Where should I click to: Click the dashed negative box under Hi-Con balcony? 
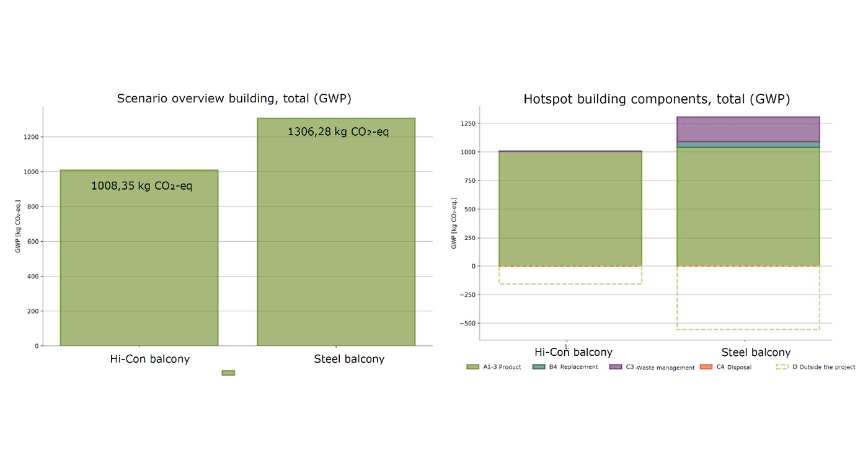point(570,275)
